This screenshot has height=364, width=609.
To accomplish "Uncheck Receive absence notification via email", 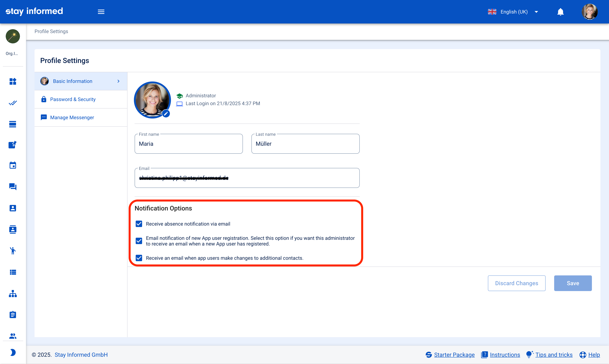I will (x=139, y=224).
